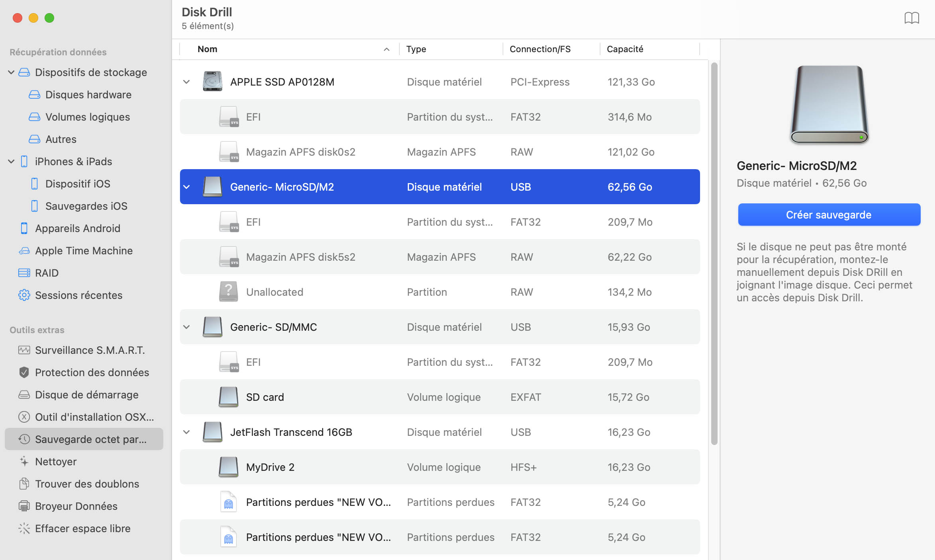Viewport: 935px width, 560px height.
Task: Click Autres drive icon in sidebar
Action: (34, 139)
